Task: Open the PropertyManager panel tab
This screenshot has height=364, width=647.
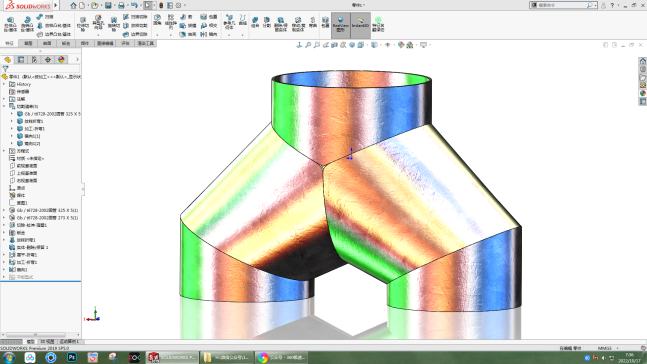Action: pos(21,60)
